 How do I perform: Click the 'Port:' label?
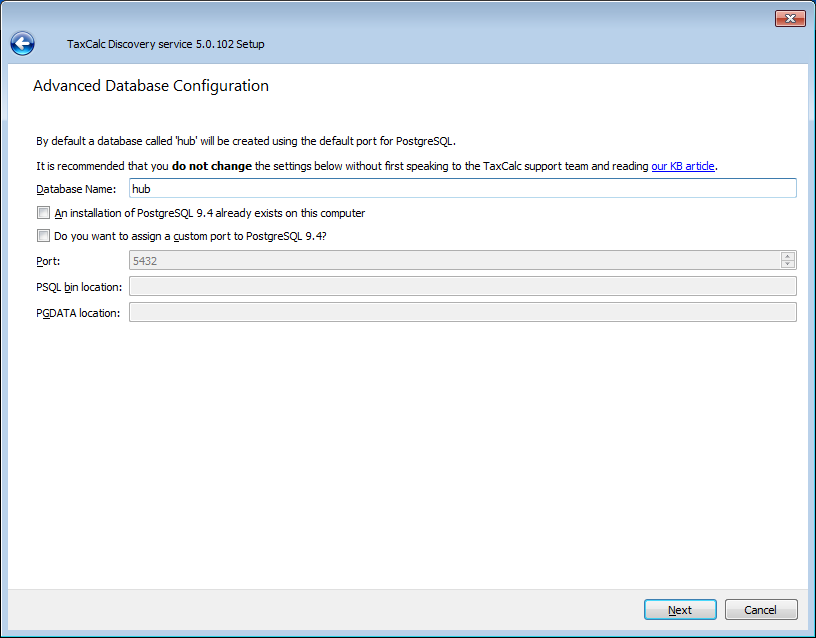click(x=49, y=262)
